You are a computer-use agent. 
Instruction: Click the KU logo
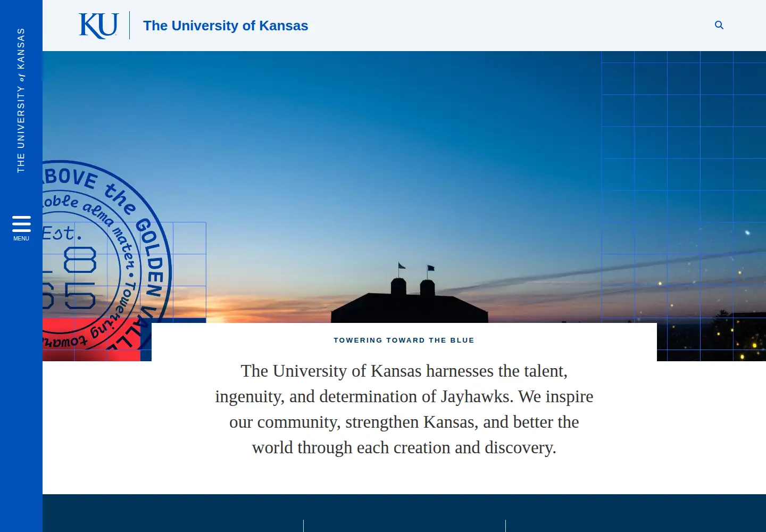click(98, 26)
